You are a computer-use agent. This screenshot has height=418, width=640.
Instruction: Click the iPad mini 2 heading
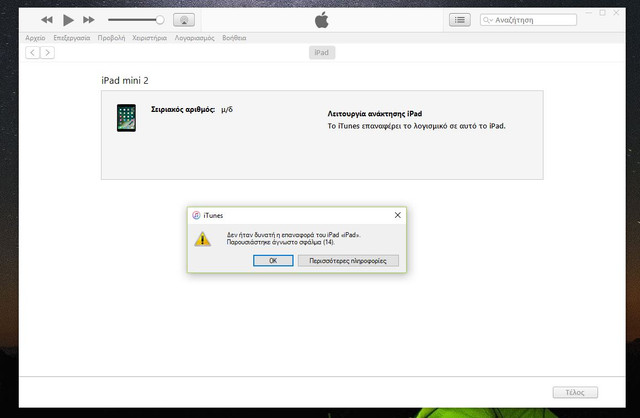tap(125, 80)
